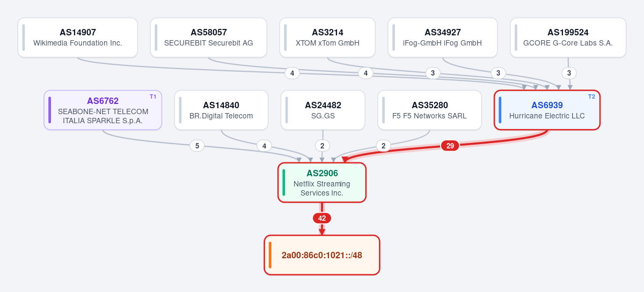644x292 pixels.
Task: Click the T2 tier label on AS6939
Action: click(x=591, y=96)
